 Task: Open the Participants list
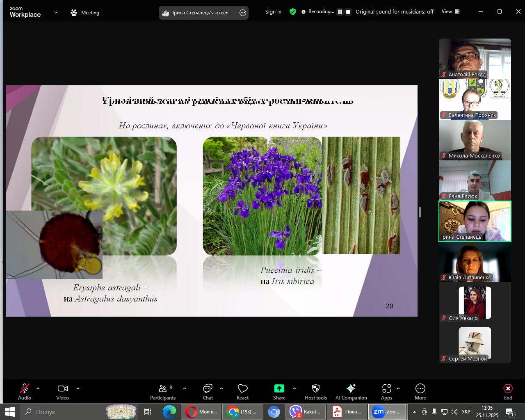(163, 391)
